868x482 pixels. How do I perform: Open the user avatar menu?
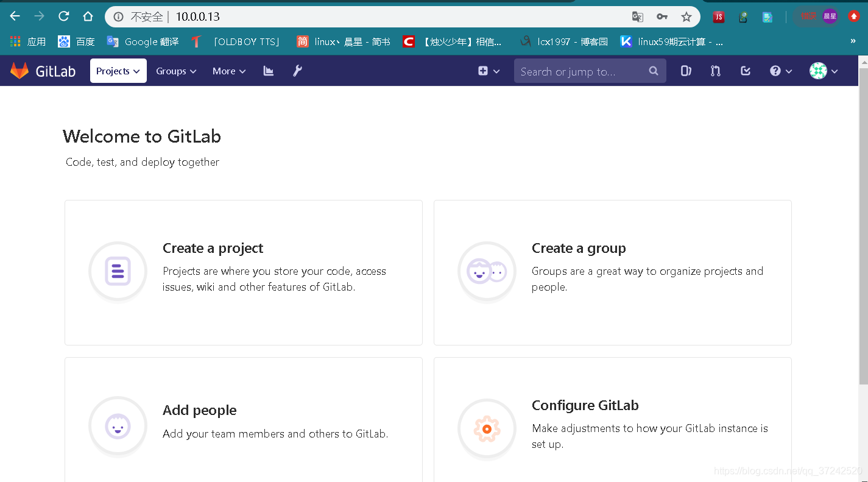pos(824,71)
